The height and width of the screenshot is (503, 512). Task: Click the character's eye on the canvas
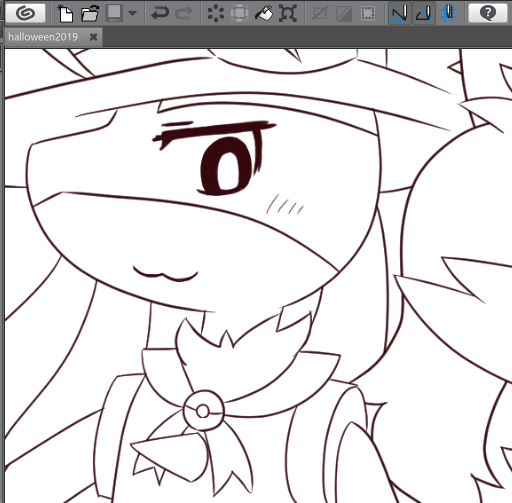click(225, 167)
